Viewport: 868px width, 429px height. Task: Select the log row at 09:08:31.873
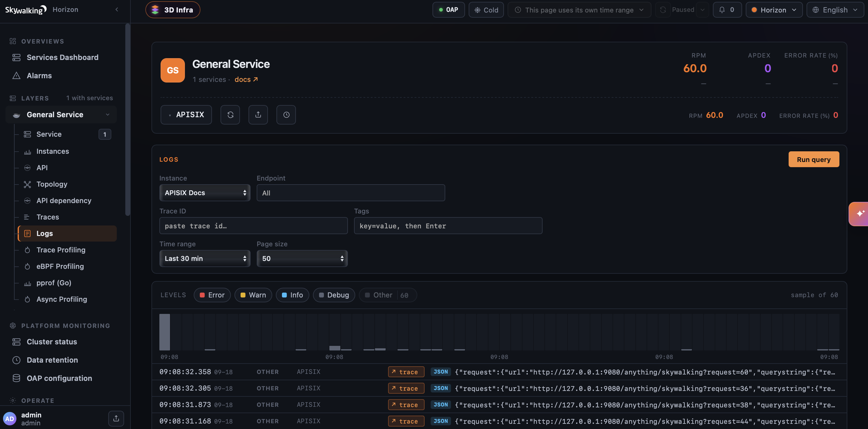[x=499, y=405]
